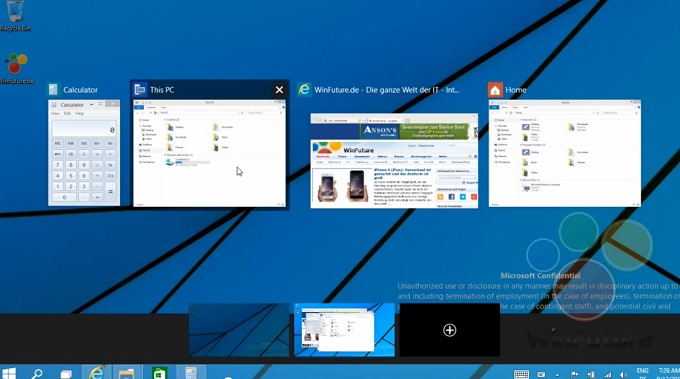Image resolution: width=680 pixels, height=379 pixels.
Task: Switch to the This PC window thumbnail
Action: pos(209,153)
